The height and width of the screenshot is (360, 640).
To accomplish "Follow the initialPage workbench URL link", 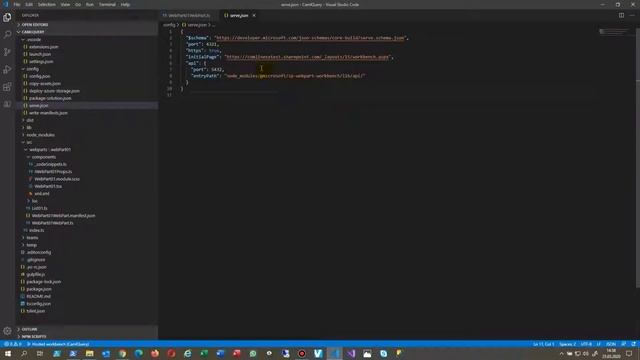I will coord(307,57).
